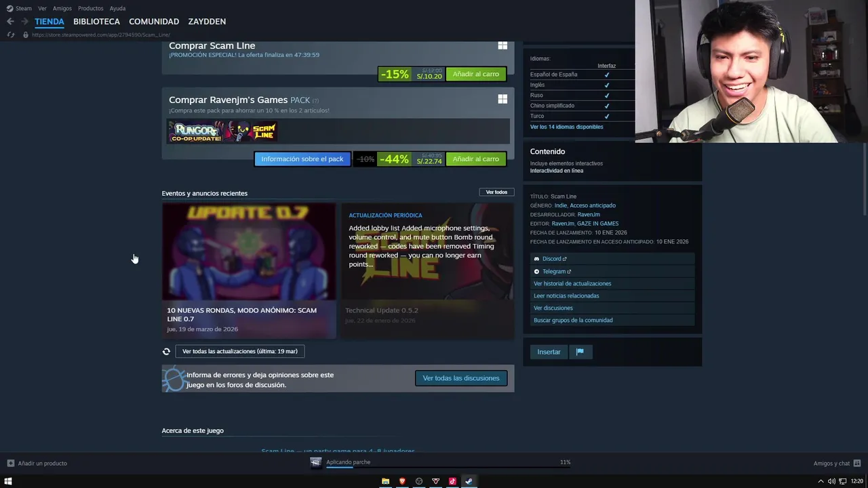Click the Windows icon next to Comprar Scam Line
This screenshot has width=868, height=488.
(x=502, y=45)
